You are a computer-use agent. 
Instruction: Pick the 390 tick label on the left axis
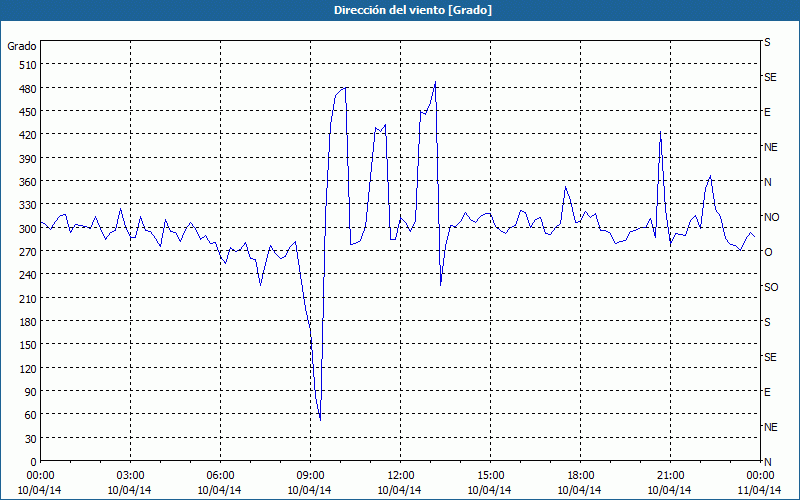pos(28,159)
